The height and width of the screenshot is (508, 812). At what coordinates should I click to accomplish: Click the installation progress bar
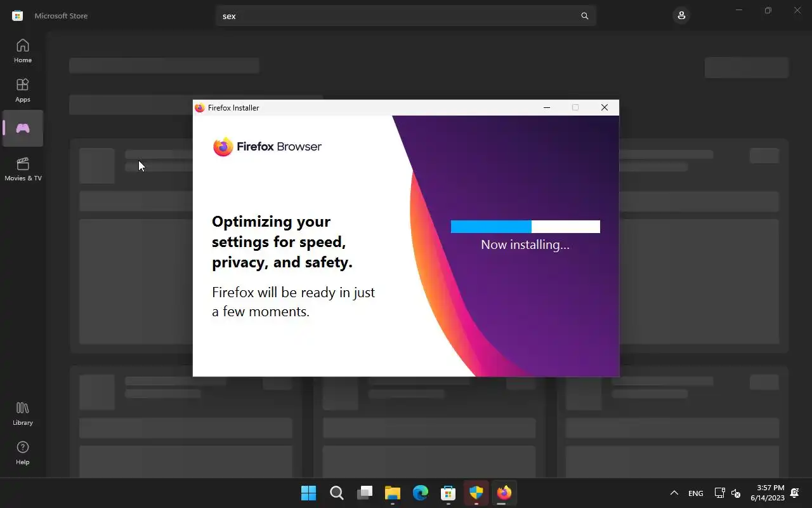pyautogui.click(x=525, y=227)
